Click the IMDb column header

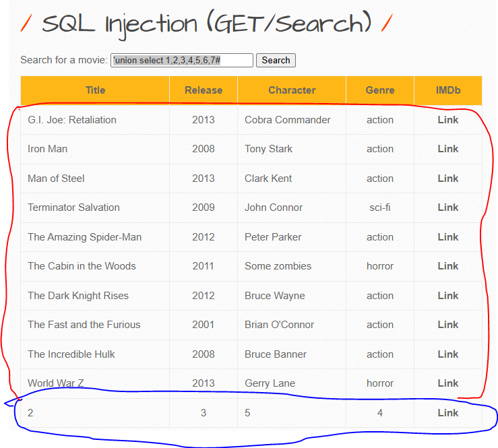click(x=448, y=90)
